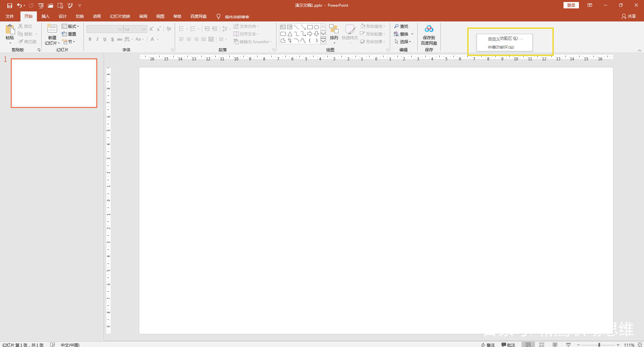Viewport: 644px width, 347px height.
Task: Collapse the ribbon with the chevron arrow
Action: [639, 50]
